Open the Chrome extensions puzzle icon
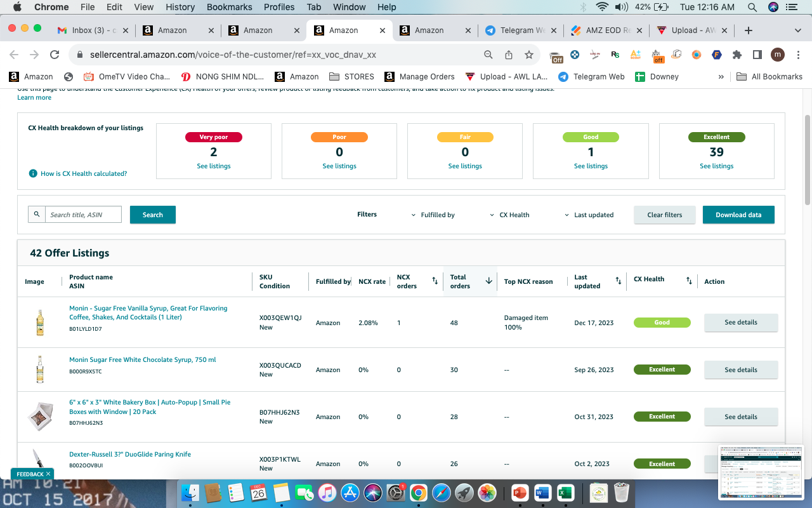 (737, 55)
